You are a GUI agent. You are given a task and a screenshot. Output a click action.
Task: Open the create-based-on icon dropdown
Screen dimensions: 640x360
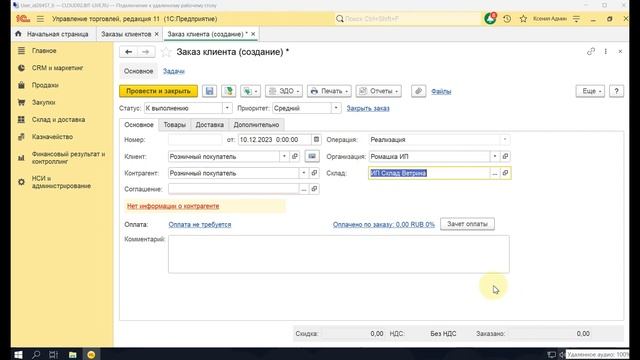click(x=250, y=91)
